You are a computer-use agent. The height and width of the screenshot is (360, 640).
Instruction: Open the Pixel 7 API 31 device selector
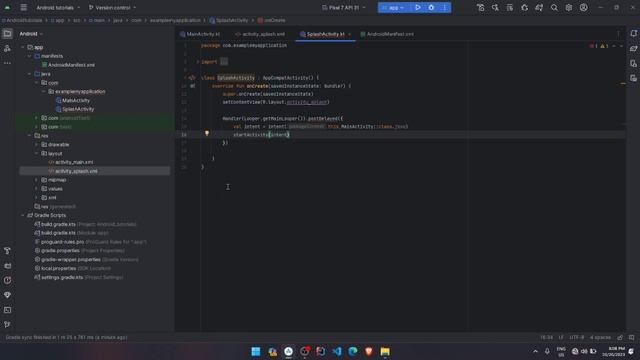pyautogui.click(x=344, y=7)
